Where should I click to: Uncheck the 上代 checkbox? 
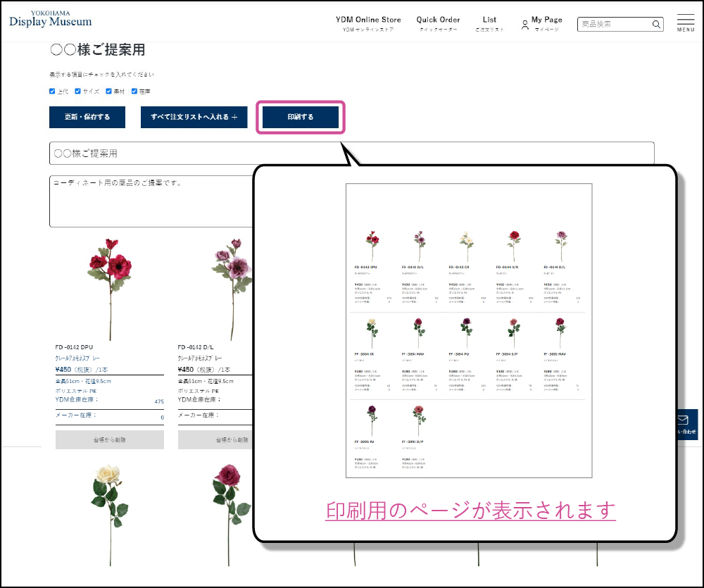pyautogui.click(x=52, y=91)
